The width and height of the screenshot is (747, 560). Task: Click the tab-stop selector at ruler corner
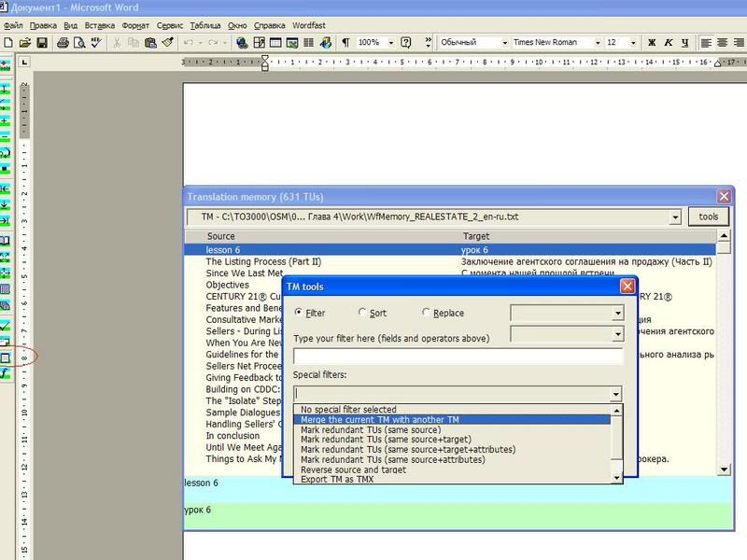pyautogui.click(x=24, y=62)
